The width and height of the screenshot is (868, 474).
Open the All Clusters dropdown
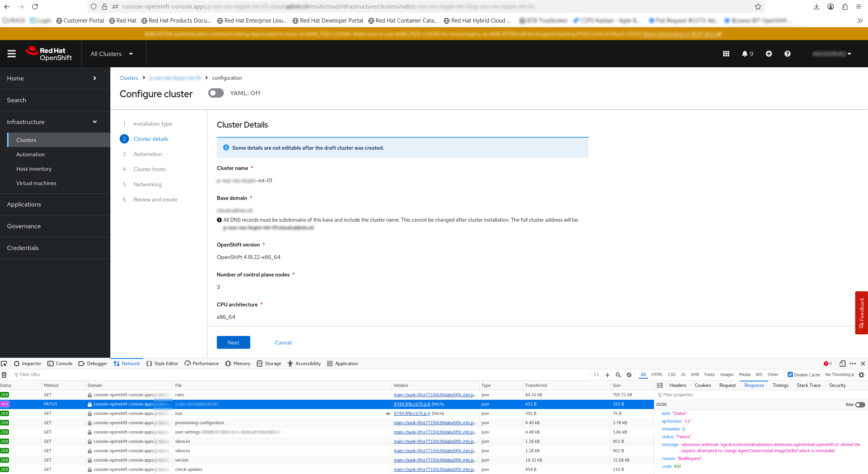tap(112, 54)
